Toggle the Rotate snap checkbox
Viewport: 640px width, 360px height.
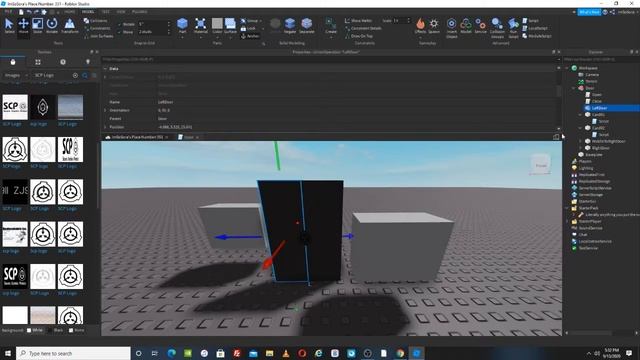pos(119,24)
